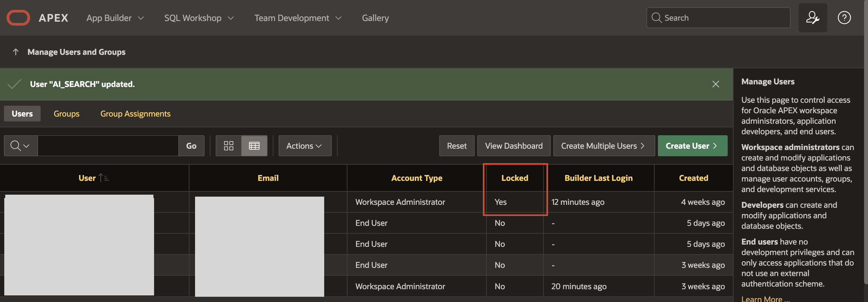This screenshot has height=302, width=868.
Task: Expand the App Builder menu
Action: pyautogui.click(x=115, y=18)
